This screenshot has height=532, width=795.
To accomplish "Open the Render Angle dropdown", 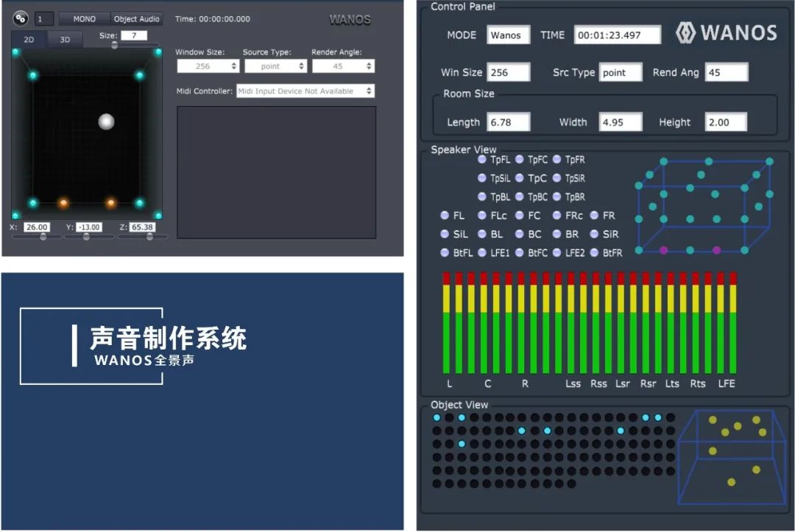I will tap(343, 66).
